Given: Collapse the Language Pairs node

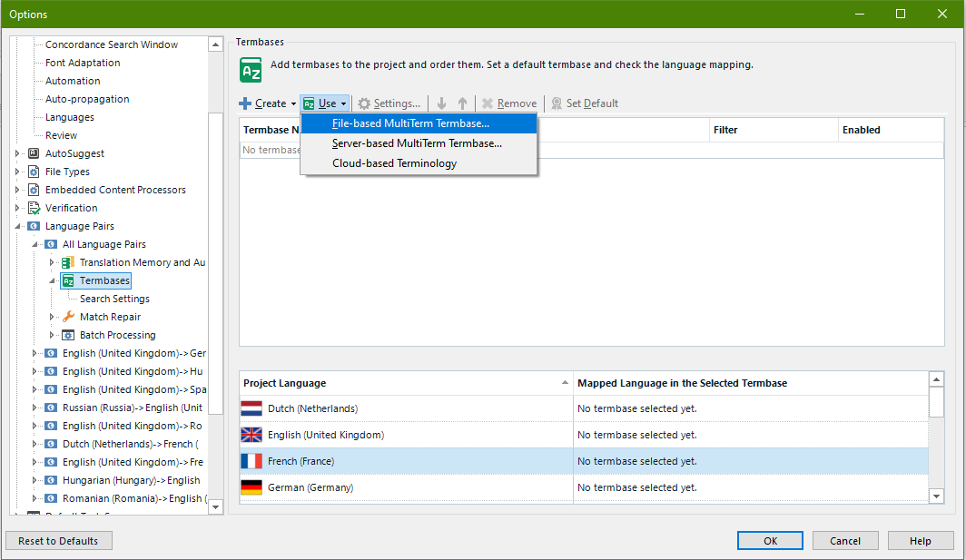Looking at the screenshot, I should [17, 226].
